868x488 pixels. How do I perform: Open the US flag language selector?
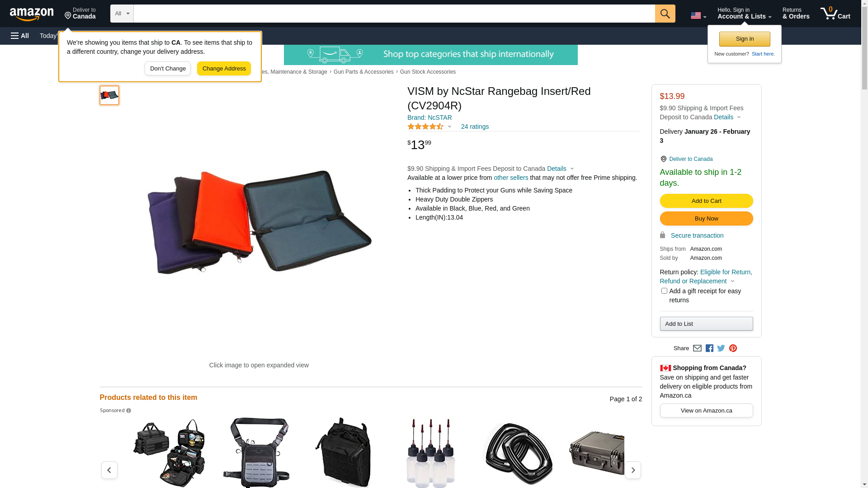pyautogui.click(x=698, y=16)
